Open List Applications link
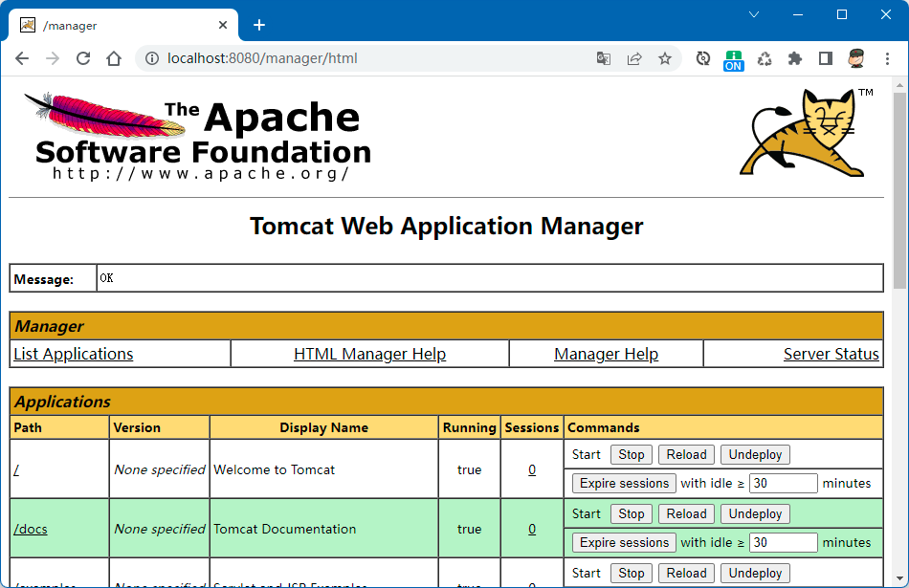This screenshot has height=588, width=909. click(73, 354)
